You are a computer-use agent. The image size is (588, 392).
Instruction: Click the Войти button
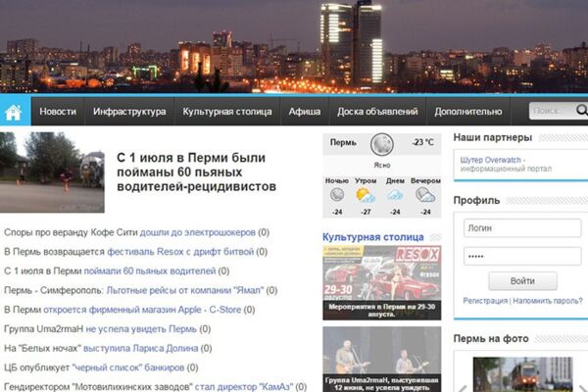tap(522, 281)
